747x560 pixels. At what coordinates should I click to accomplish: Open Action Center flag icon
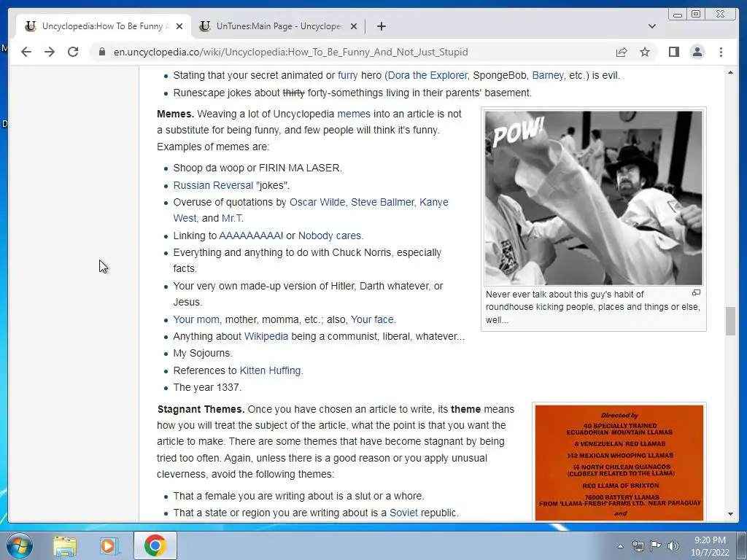tap(655, 546)
